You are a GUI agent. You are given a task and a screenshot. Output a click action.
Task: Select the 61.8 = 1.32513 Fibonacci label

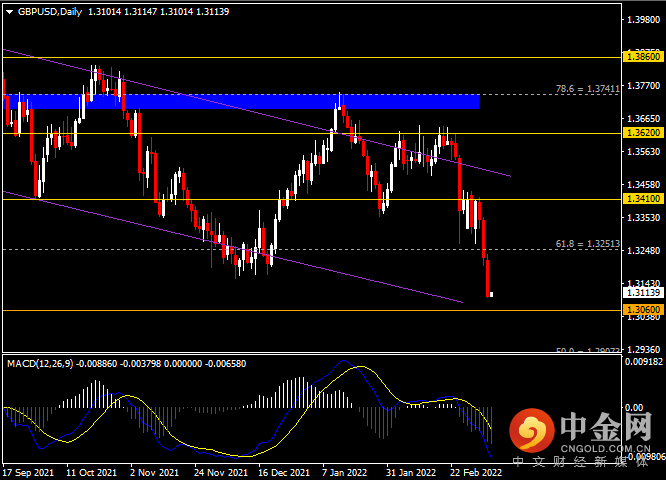(x=589, y=244)
